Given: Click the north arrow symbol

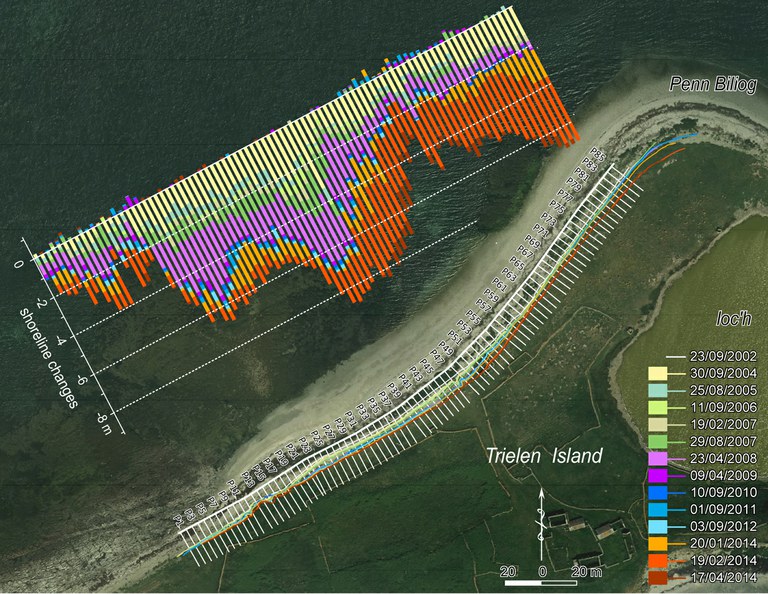Looking at the screenshot, I should (541, 524).
